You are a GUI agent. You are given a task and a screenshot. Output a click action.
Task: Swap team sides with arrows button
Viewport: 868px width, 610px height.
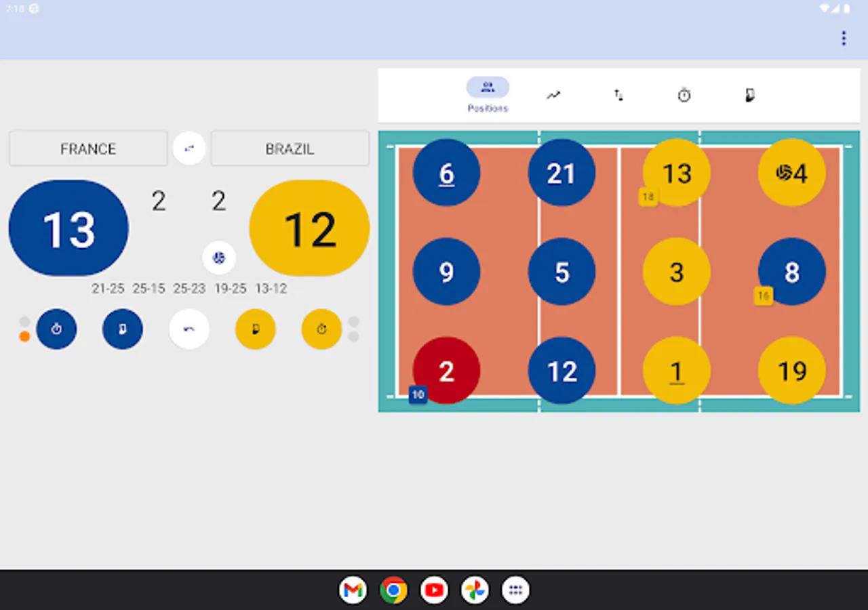click(x=189, y=148)
